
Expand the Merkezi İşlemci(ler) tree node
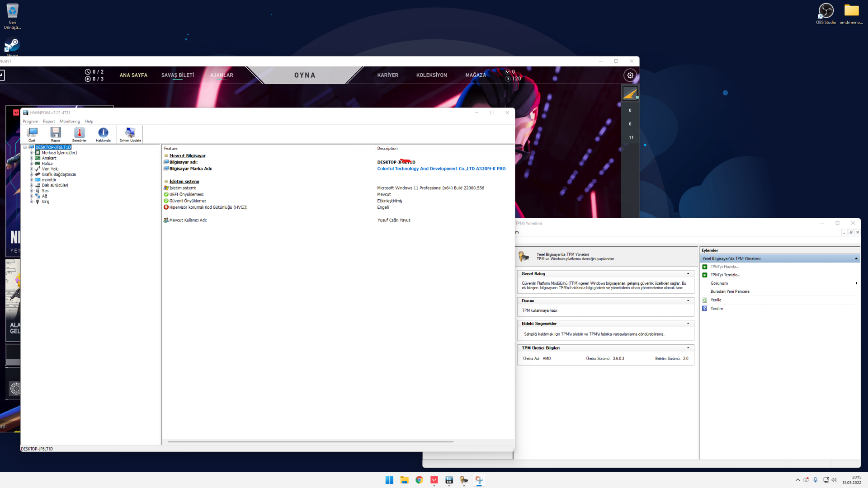[x=31, y=153]
